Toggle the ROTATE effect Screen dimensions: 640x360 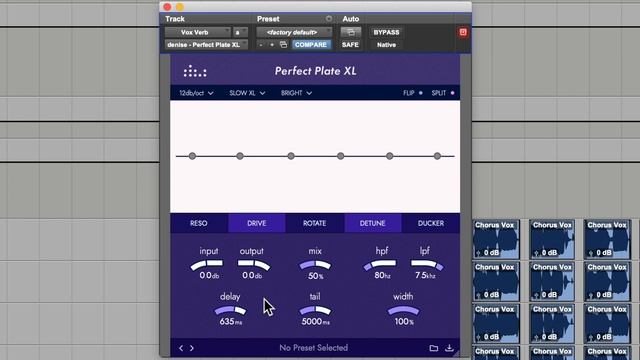(x=314, y=223)
